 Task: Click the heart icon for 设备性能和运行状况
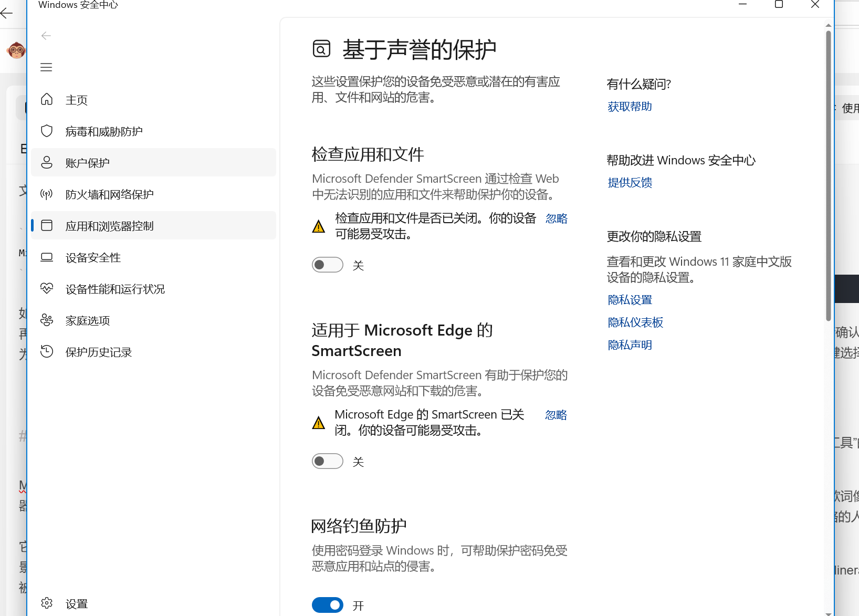(47, 288)
